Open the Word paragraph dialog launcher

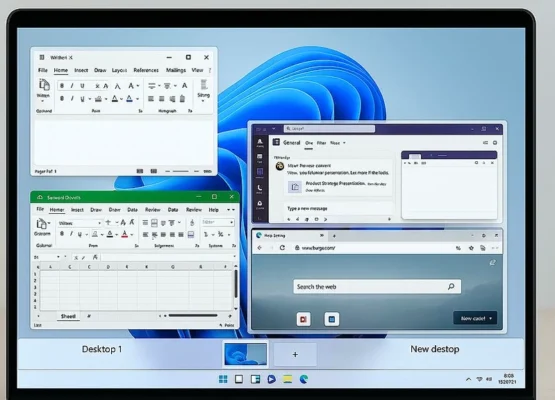click(190, 111)
